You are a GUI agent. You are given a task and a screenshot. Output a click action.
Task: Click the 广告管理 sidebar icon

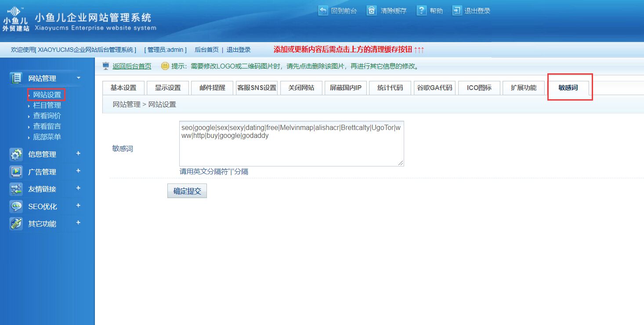click(16, 172)
